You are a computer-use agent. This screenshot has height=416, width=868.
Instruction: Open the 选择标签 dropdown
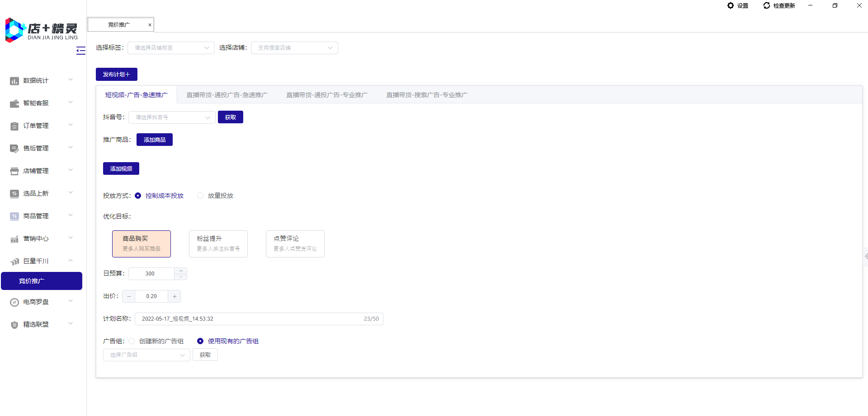(171, 48)
